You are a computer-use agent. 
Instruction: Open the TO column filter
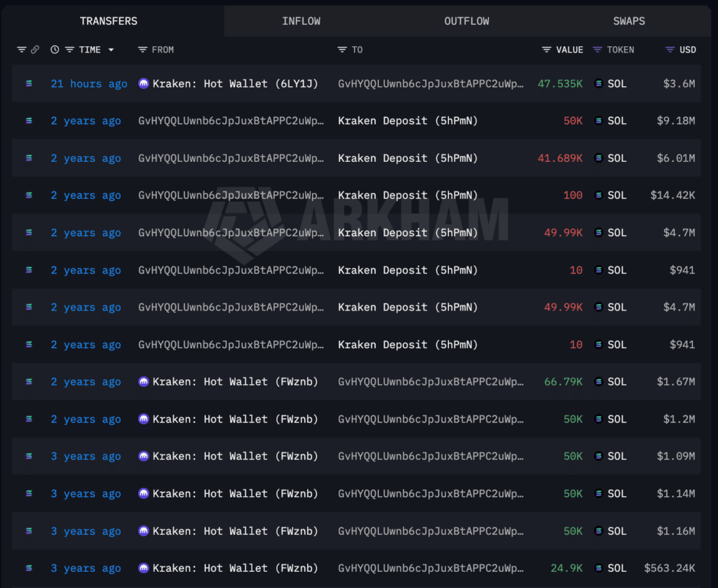(x=342, y=50)
